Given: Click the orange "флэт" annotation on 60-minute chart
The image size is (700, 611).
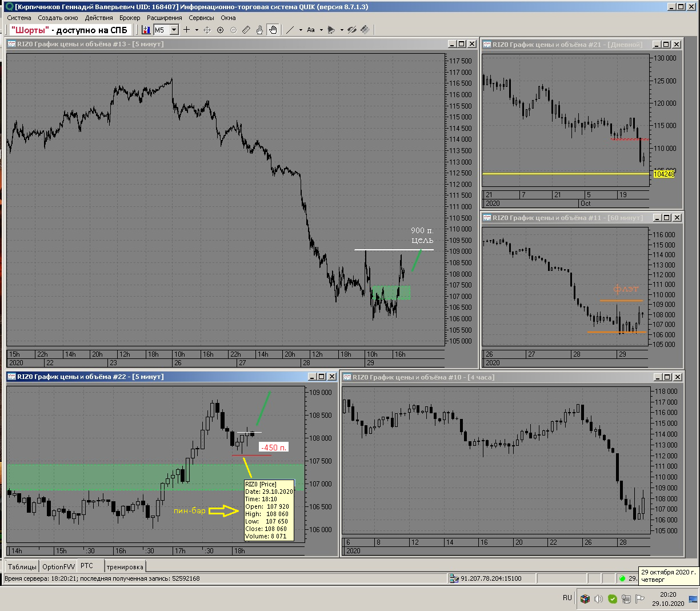Looking at the screenshot, I should [626, 289].
